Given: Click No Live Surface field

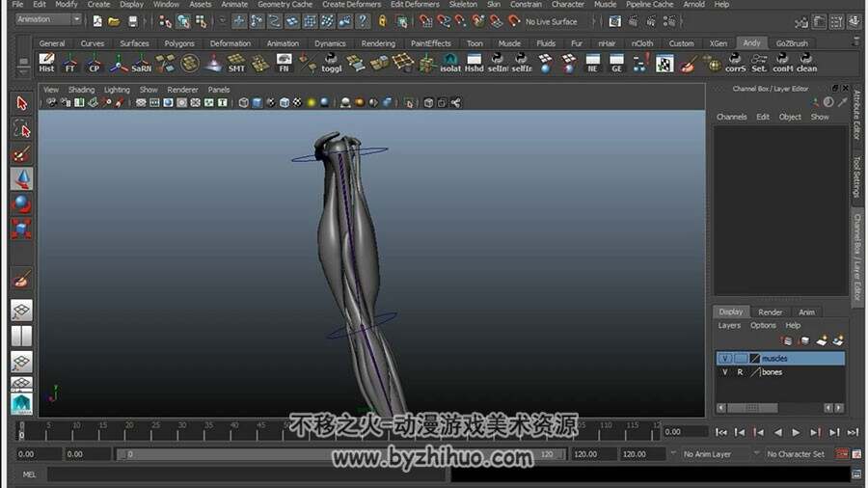Looking at the screenshot, I should click(x=552, y=21).
